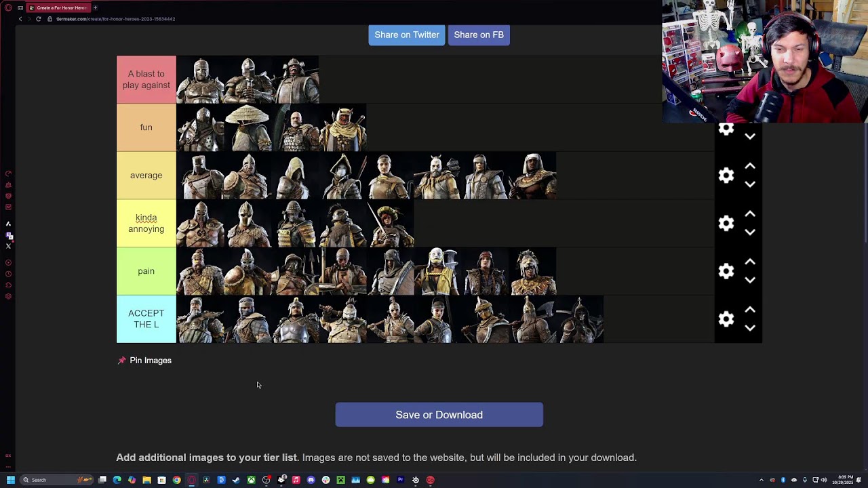Select first hero in ACCEPT THE L tier
The width and height of the screenshot is (868, 488).
coord(200,319)
